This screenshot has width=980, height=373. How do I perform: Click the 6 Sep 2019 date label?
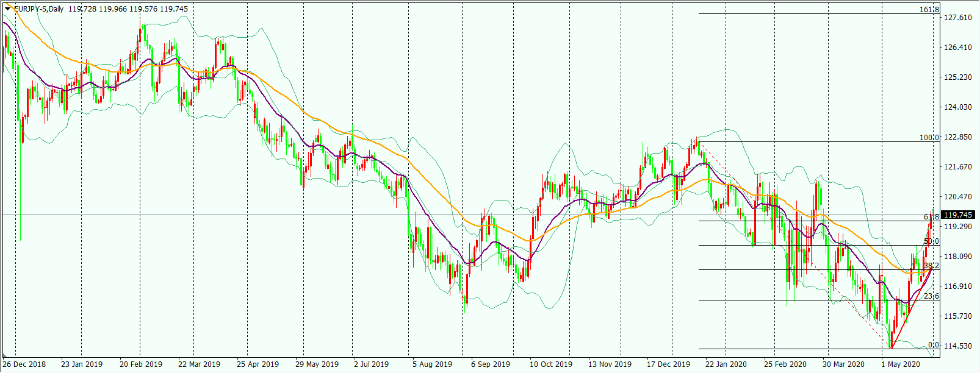(x=491, y=364)
